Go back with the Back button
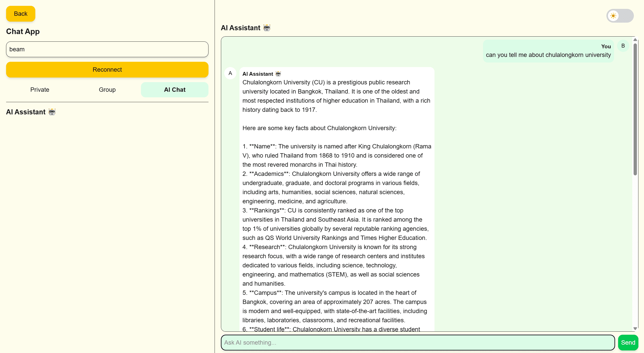This screenshot has height=353, width=644. [21, 14]
